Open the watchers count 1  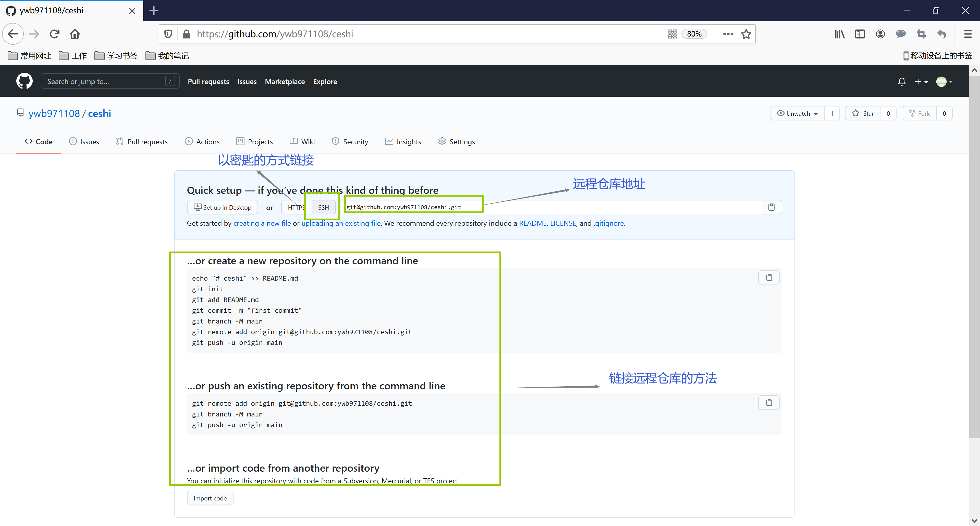[x=832, y=113]
